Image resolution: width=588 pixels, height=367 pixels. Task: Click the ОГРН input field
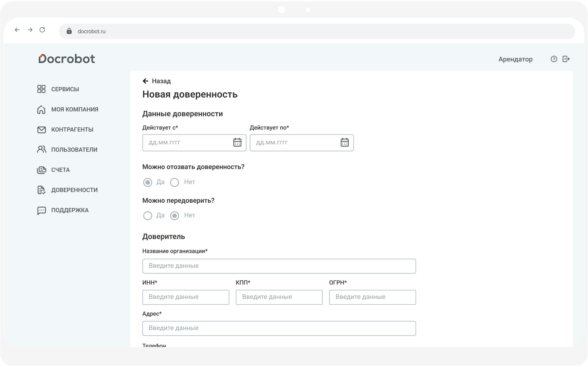[x=372, y=297]
